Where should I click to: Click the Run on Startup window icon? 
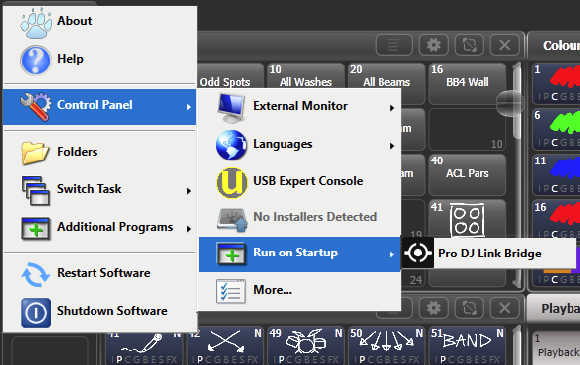point(232,254)
